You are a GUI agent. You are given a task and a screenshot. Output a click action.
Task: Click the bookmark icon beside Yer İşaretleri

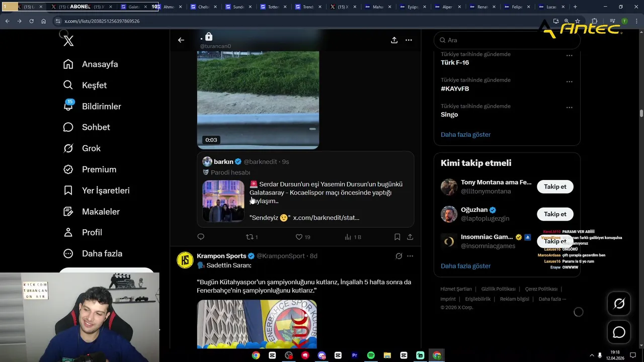(x=68, y=191)
